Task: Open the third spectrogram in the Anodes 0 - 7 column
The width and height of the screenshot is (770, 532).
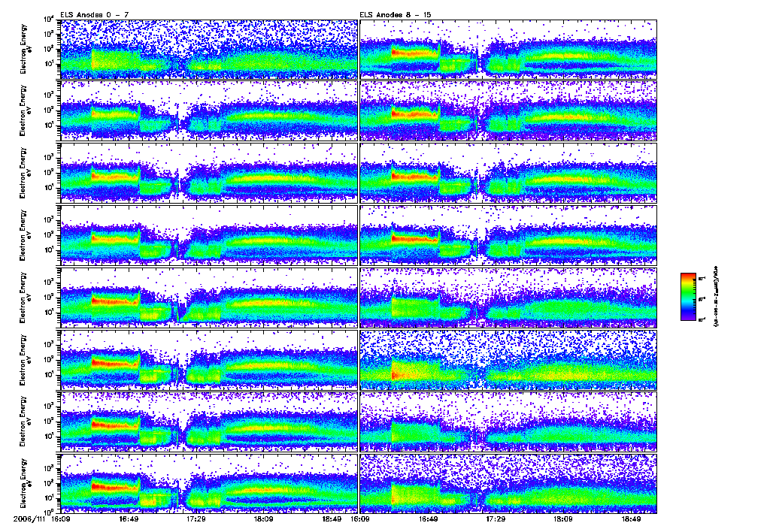Action: point(209,174)
